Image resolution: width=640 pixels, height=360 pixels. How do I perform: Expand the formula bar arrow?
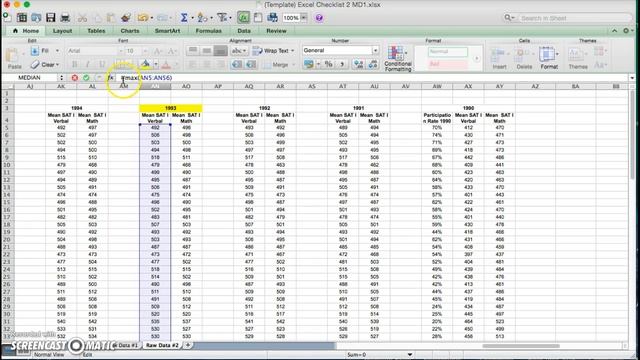tap(632, 78)
